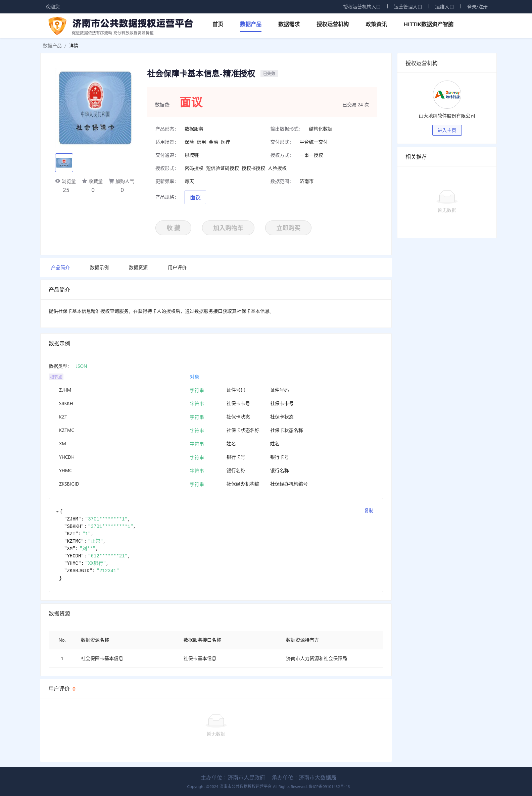Collapse the JSON sample with the triangle
Screen dimensions: 532x796
57,511
